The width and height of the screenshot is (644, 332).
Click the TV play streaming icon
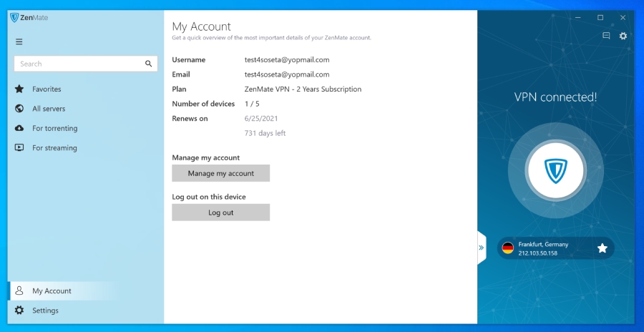click(x=19, y=147)
